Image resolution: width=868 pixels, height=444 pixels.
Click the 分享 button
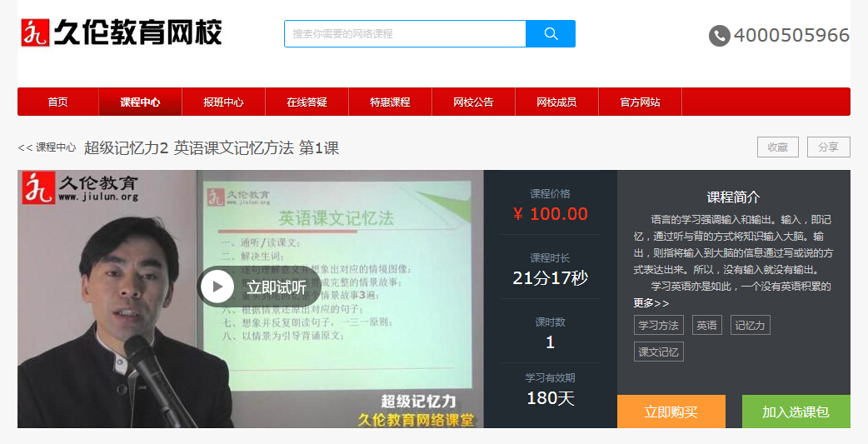coord(828,147)
